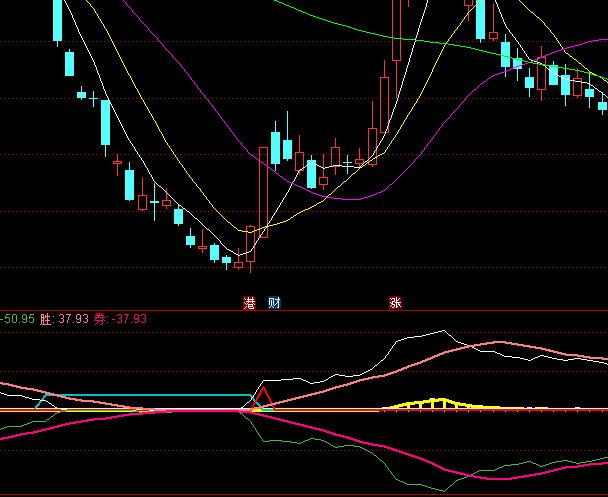Select the lowest point of the thin green indicator line
Viewport: 608px width, 497px height.
pyautogui.click(x=440, y=490)
